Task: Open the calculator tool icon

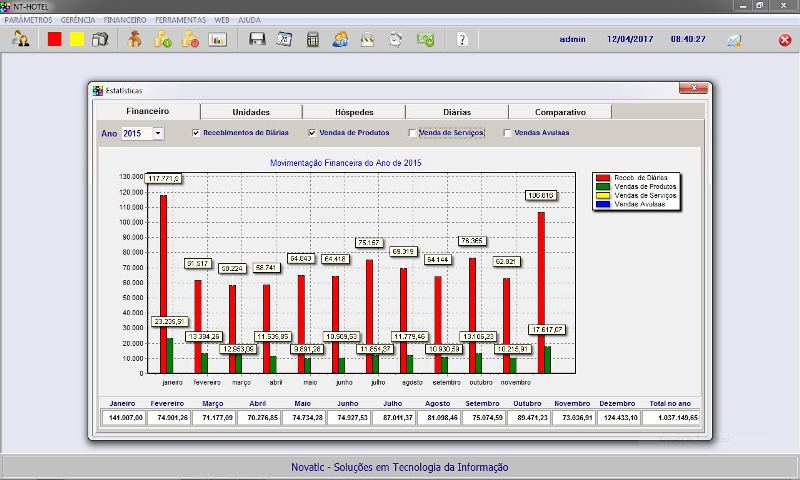Action: (313, 40)
